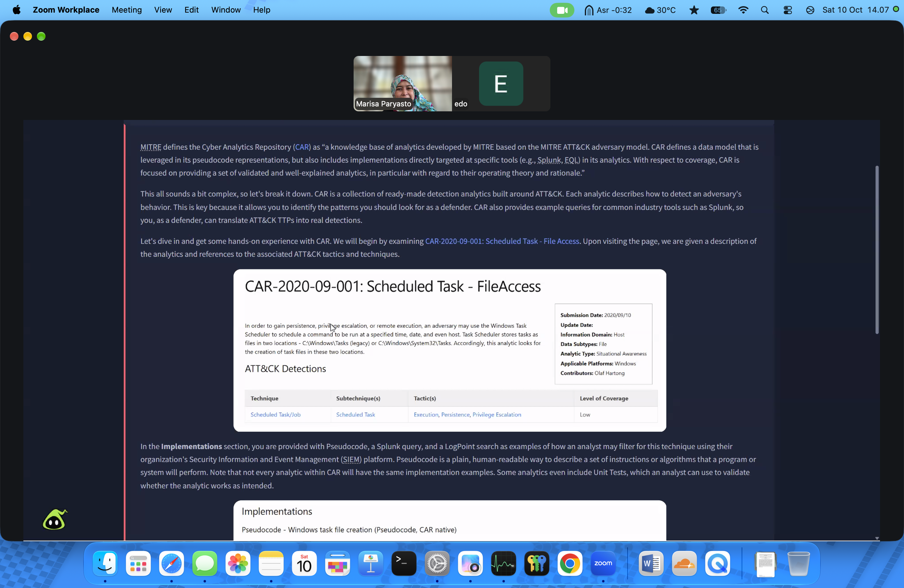This screenshot has height=588, width=904.
Task: Click the shared page vertical scrollbar
Action: 877,249
